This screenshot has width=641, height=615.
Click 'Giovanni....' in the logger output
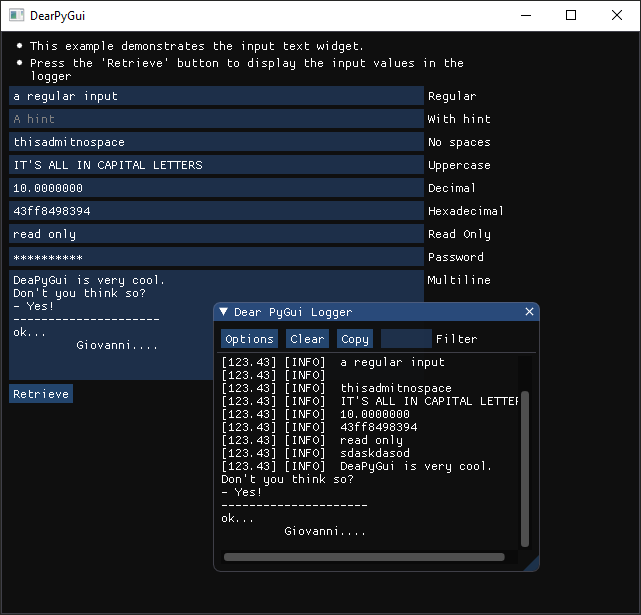(325, 531)
